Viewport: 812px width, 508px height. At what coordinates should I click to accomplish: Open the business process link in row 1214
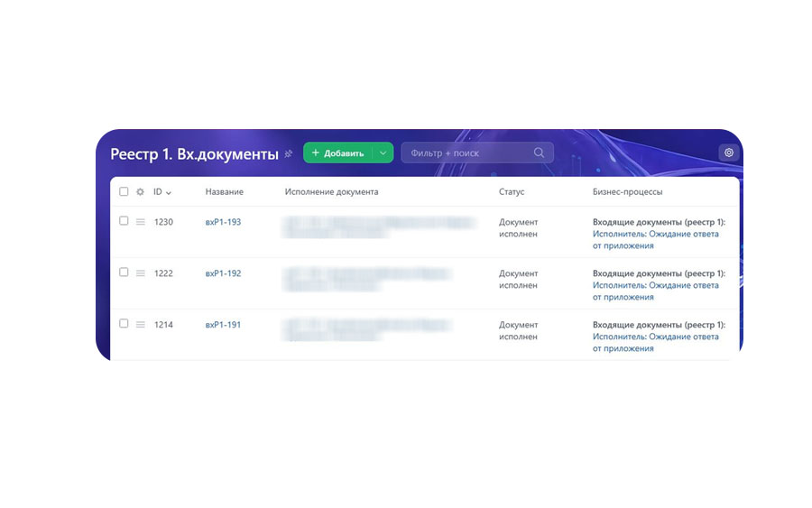pos(656,342)
